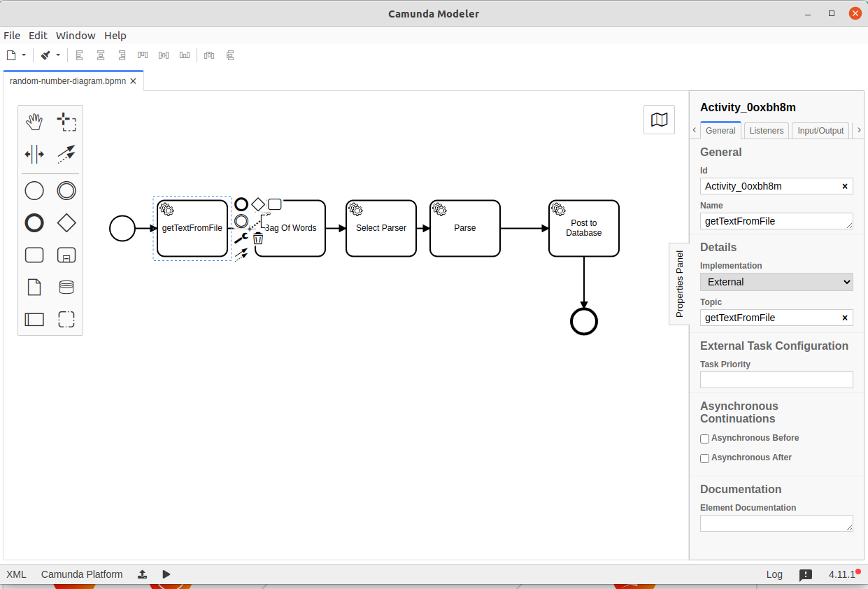Open the set color dropdown arrow
The image size is (868, 589).
[x=58, y=55]
